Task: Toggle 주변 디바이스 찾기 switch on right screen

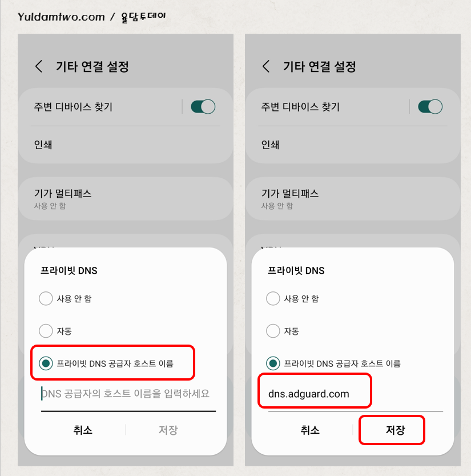Action: coord(430,107)
